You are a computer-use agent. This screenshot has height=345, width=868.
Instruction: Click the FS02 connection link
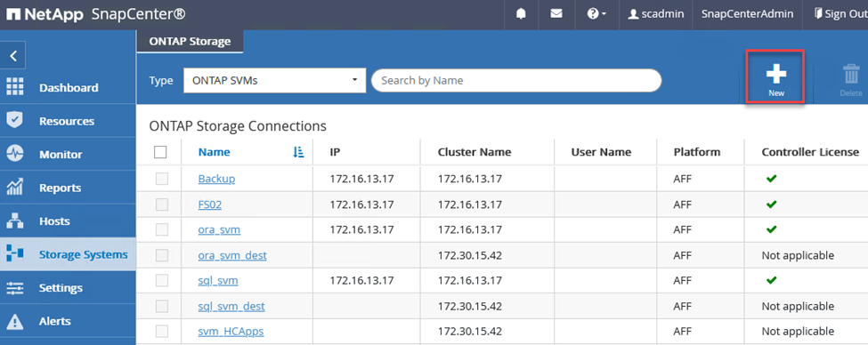pos(210,205)
